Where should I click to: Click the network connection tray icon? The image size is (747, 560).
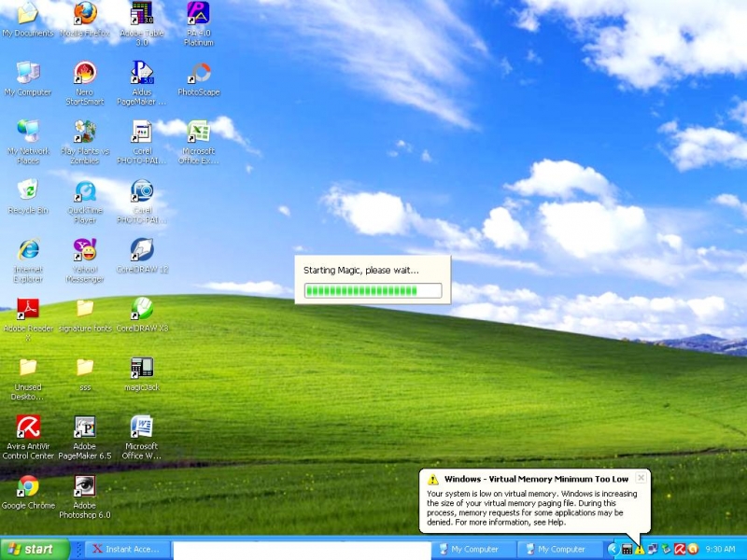(x=654, y=549)
